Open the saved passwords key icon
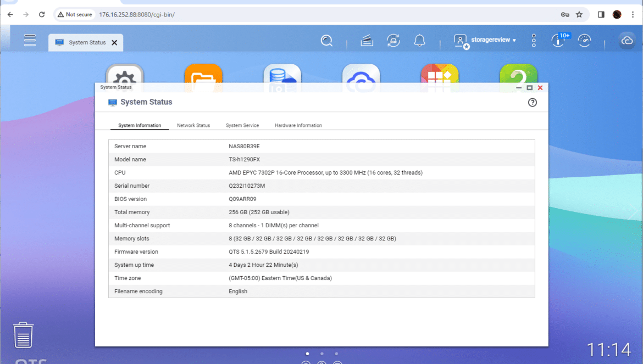 click(564, 15)
